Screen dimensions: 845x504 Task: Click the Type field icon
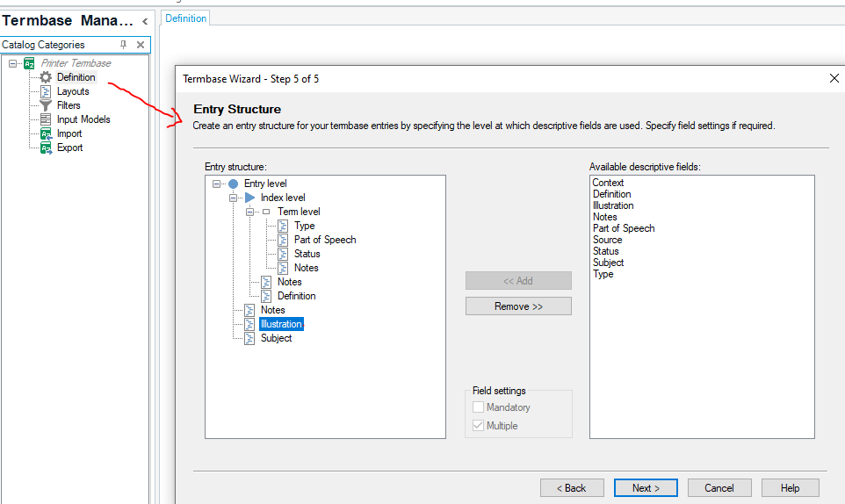pyautogui.click(x=283, y=227)
